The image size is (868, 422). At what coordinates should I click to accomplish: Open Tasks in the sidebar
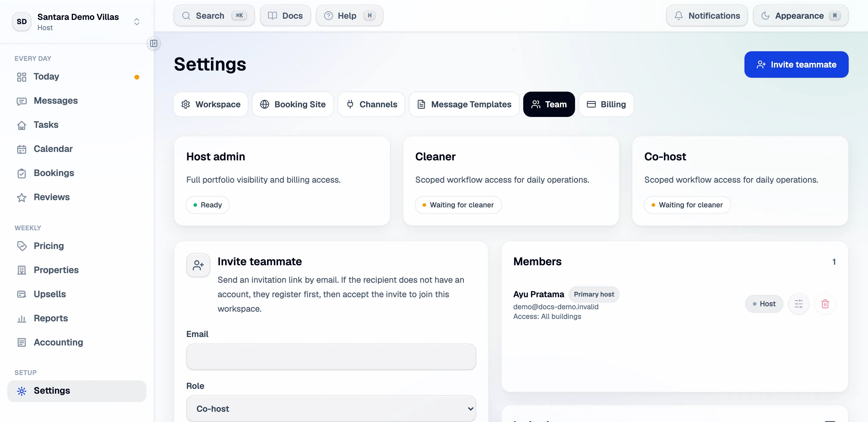(x=77, y=125)
